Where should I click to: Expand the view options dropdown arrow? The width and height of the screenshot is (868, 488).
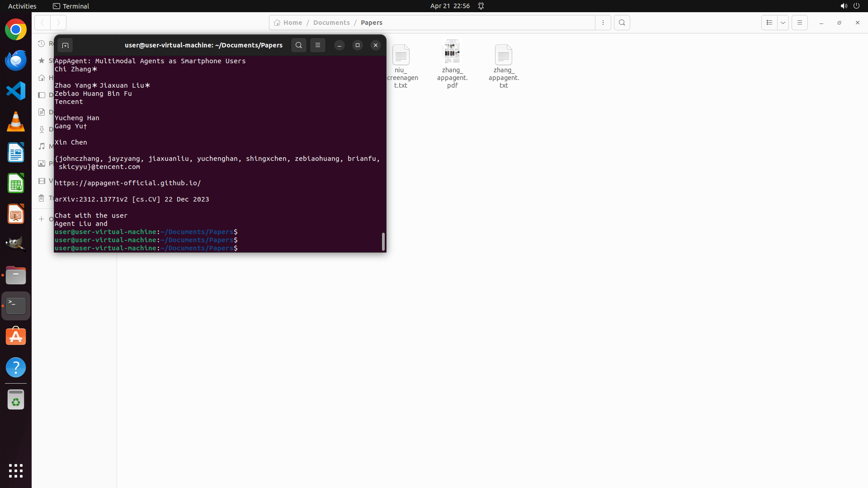click(x=783, y=23)
